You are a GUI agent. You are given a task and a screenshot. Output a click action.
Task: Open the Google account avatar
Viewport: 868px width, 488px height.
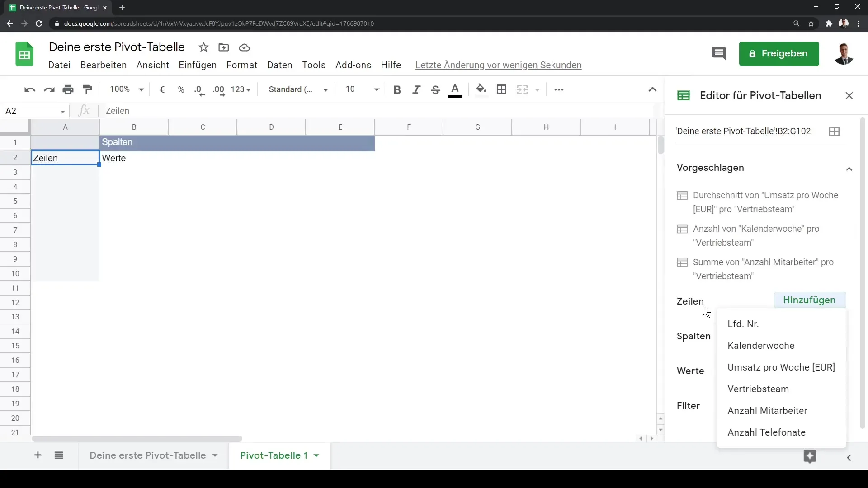click(844, 54)
